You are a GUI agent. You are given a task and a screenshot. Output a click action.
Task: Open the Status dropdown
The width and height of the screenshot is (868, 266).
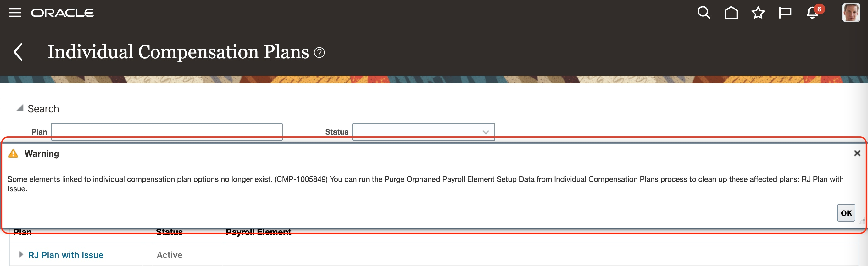point(485,132)
